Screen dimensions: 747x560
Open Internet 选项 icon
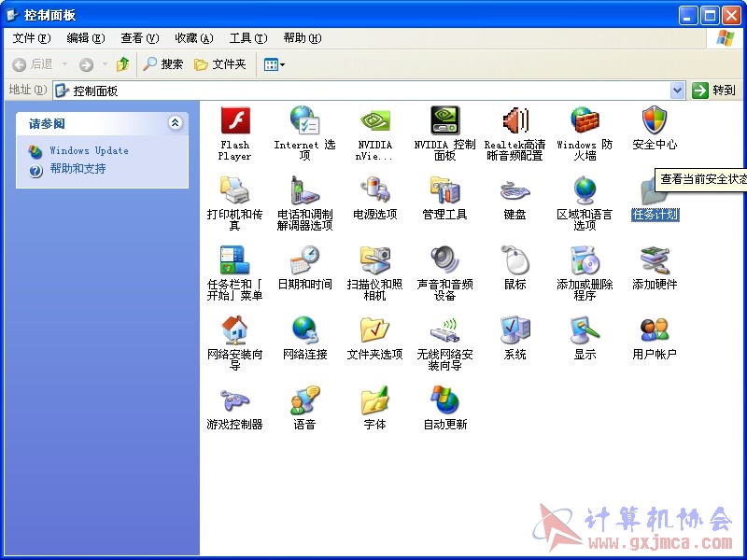(x=305, y=120)
